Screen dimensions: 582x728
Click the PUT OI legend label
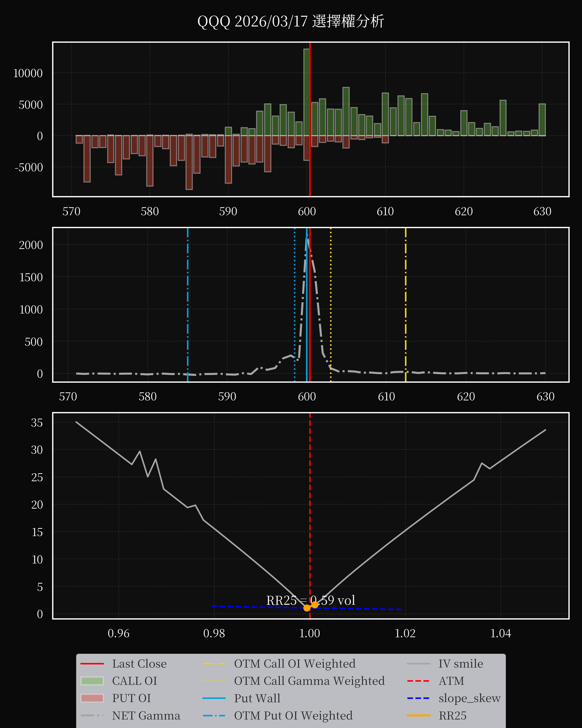[132, 698]
